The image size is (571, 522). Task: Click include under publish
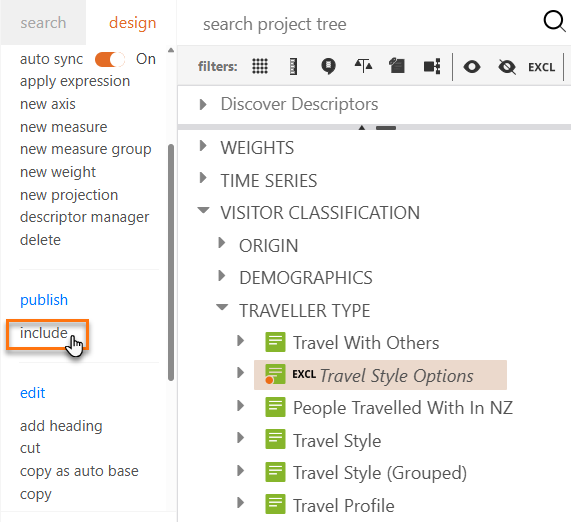pyautogui.click(x=44, y=333)
